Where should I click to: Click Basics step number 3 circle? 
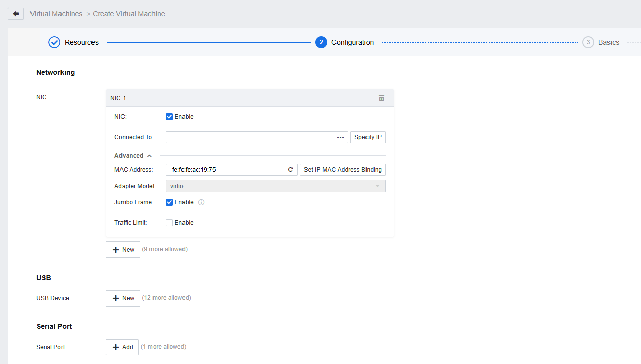pyautogui.click(x=588, y=42)
